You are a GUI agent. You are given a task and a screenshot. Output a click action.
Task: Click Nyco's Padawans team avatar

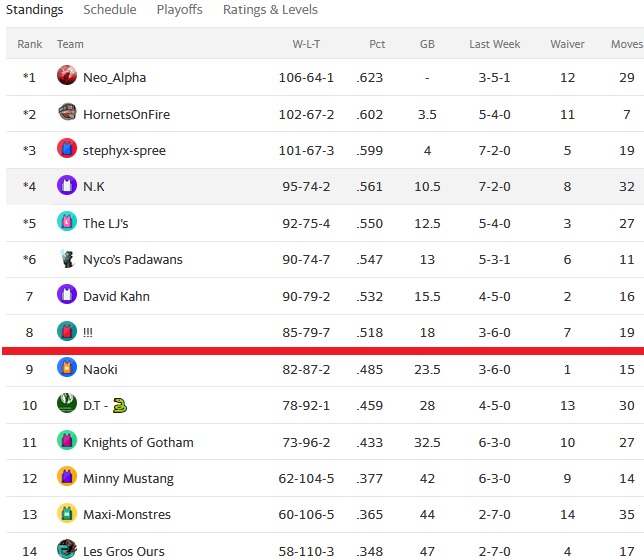pyautogui.click(x=67, y=258)
